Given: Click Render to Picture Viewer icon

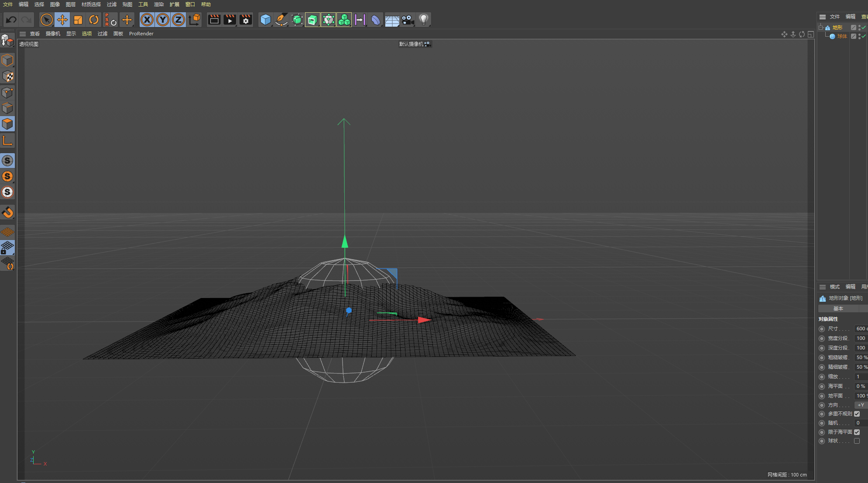Looking at the screenshot, I should tap(230, 20).
